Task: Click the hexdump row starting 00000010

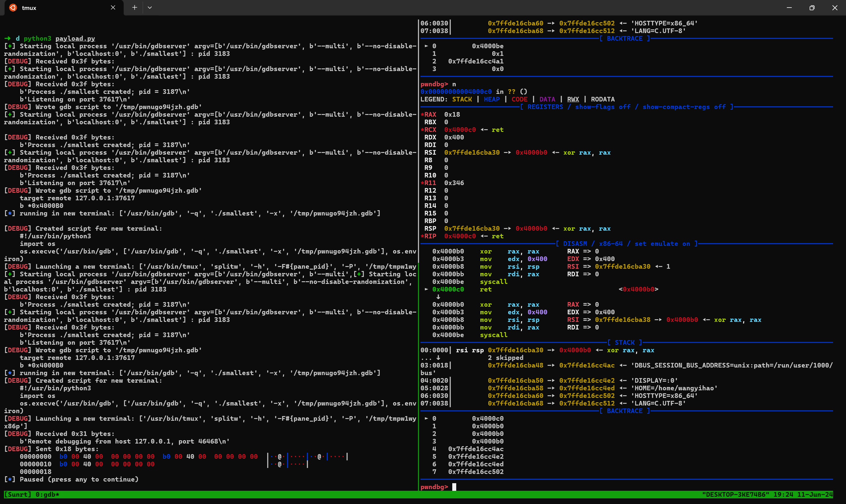Action: click(164, 464)
